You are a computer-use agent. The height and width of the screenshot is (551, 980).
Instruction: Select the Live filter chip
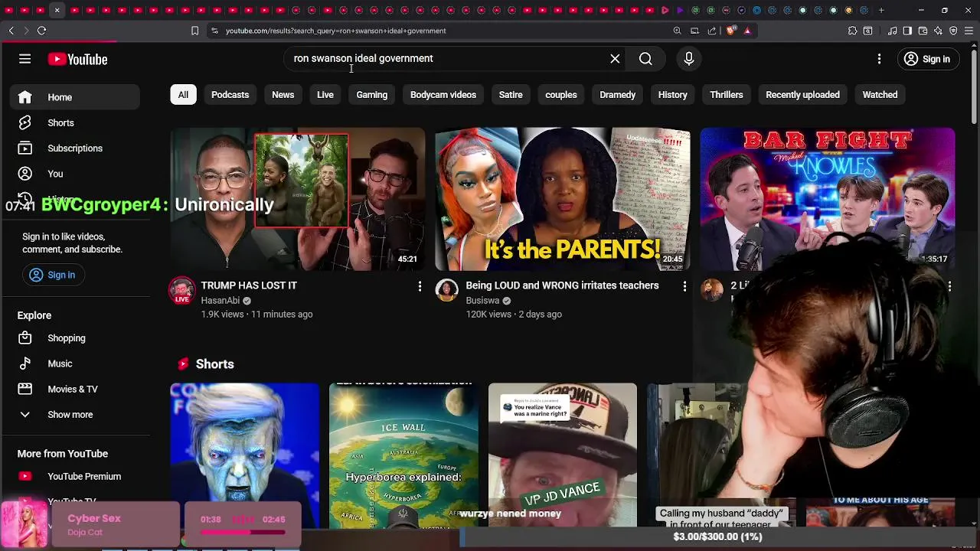coord(325,95)
